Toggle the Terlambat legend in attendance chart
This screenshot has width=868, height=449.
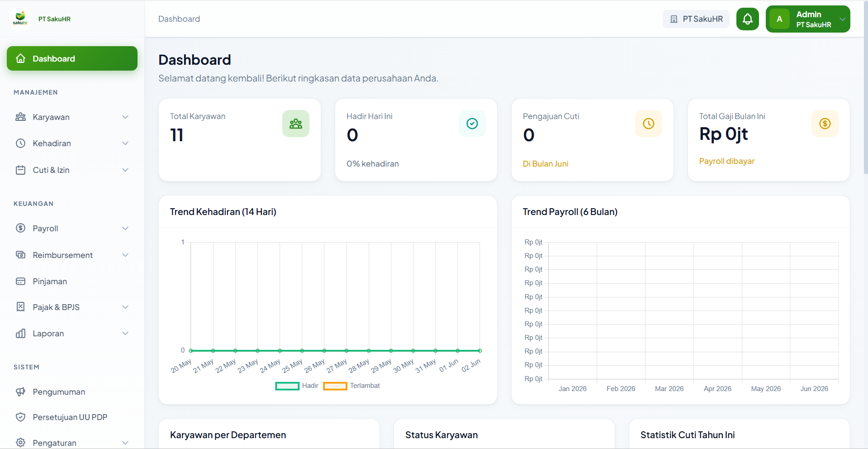pos(351,386)
